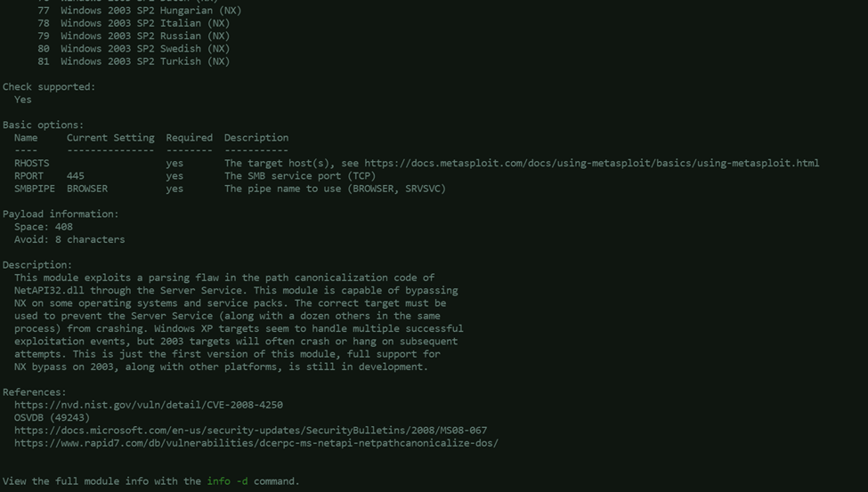868x492 pixels.
Task: Open the NVD CVE-2008-4250 reference link
Action: point(148,405)
